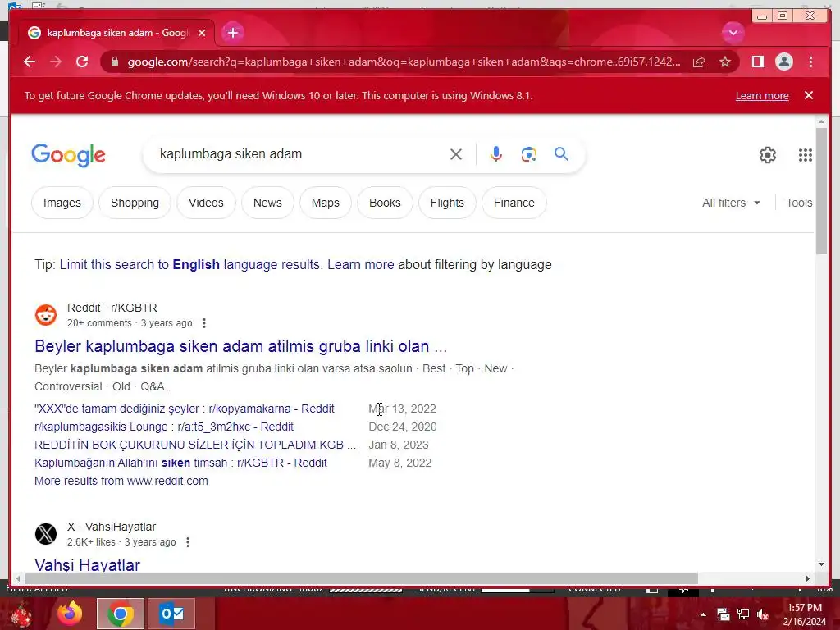
Task: Open Firefox from the taskbar
Action: pyautogui.click(x=71, y=614)
